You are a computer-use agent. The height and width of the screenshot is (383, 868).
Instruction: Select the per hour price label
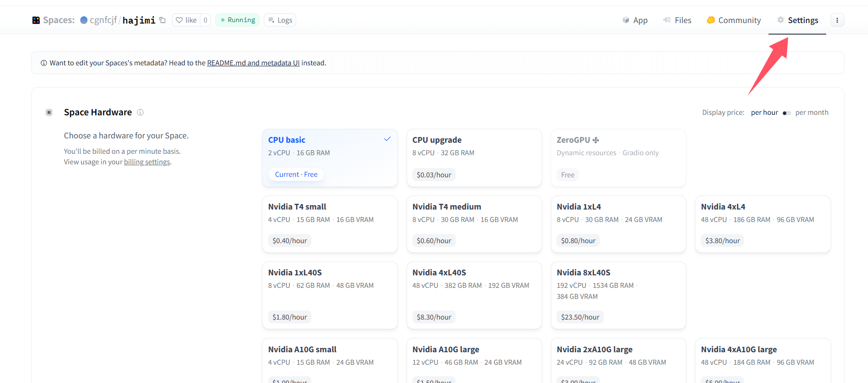tap(764, 112)
